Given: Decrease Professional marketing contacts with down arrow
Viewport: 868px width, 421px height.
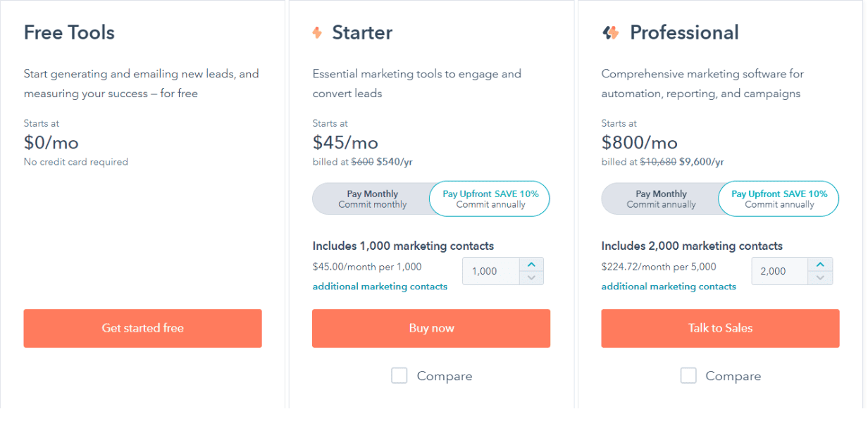Looking at the screenshot, I should click(x=820, y=278).
